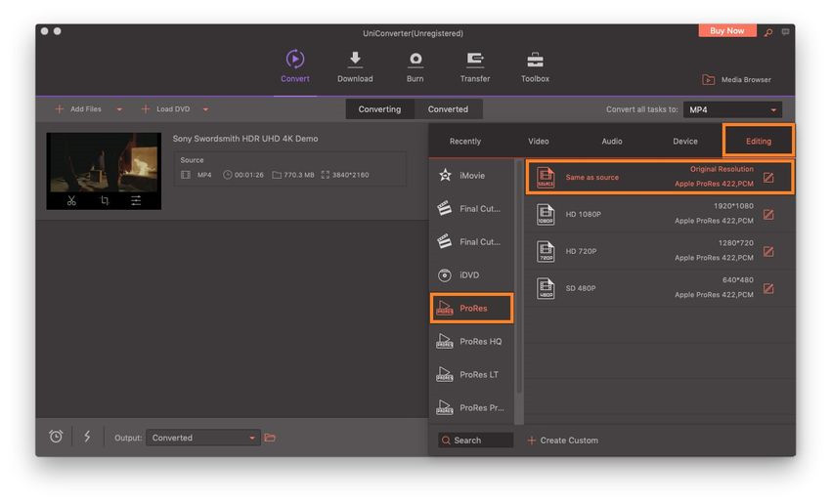Click Create Custom
This screenshot has height=504, width=831.
(x=563, y=441)
